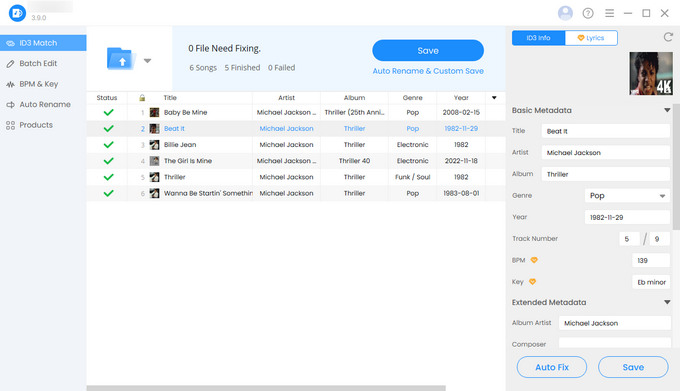Click the total tracks field showing 9
The height and width of the screenshot is (391, 680).
click(x=660, y=239)
